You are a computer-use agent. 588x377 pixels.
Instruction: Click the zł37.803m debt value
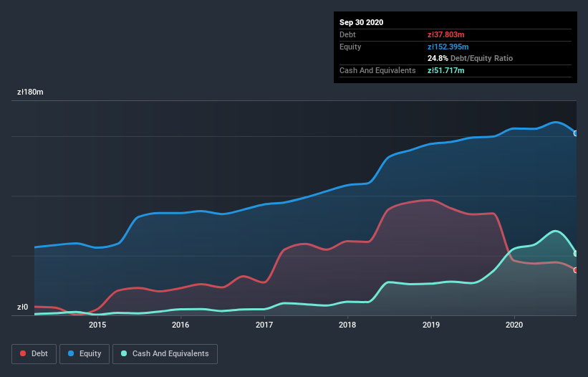click(446, 34)
